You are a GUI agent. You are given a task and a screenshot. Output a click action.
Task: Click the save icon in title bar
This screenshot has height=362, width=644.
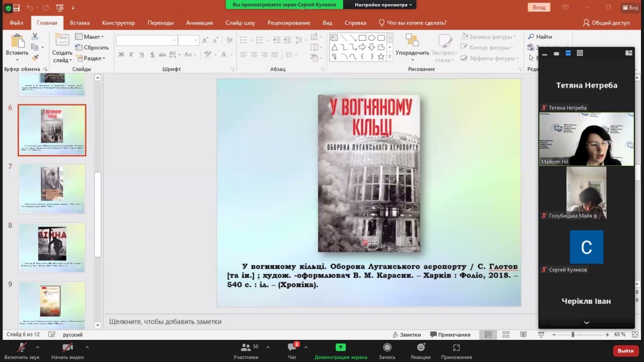pos(17,8)
